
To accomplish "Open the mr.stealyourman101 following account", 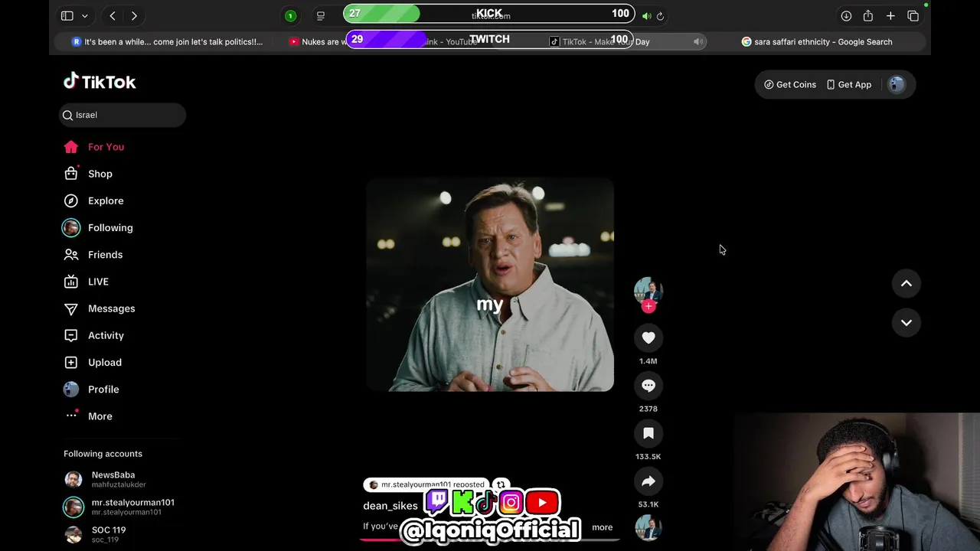I will (x=119, y=507).
